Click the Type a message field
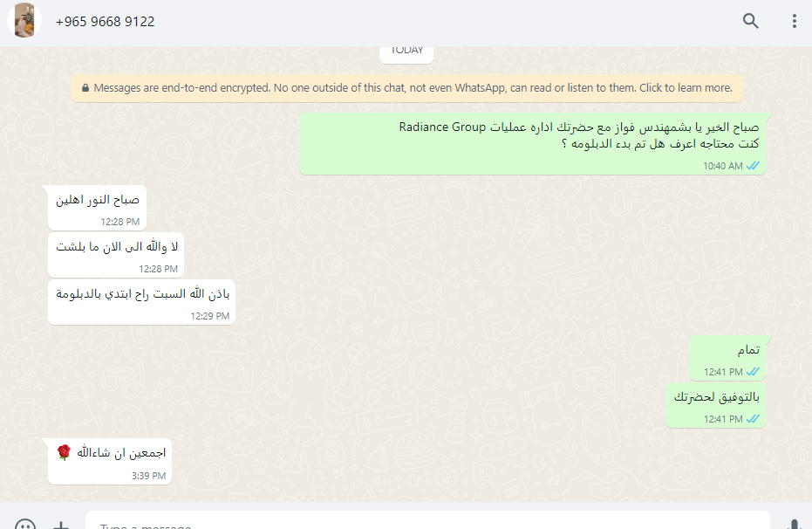Image resolution: width=812 pixels, height=529 pixels. point(427,521)
